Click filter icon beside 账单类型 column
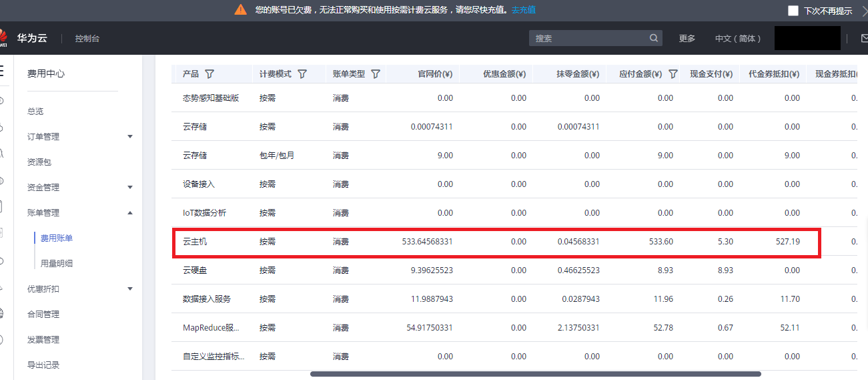Screen dimensions: 868x380 [x=376, y=74]
